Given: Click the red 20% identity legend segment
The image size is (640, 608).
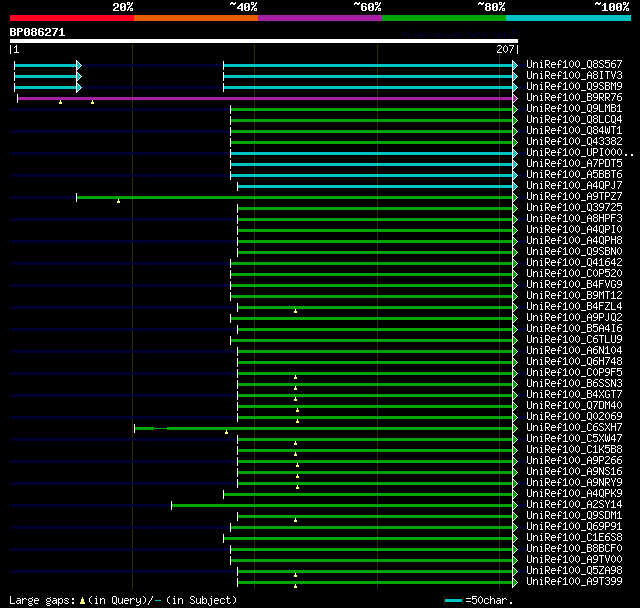Looking at the screenshot, I should (x=72, y=18).
